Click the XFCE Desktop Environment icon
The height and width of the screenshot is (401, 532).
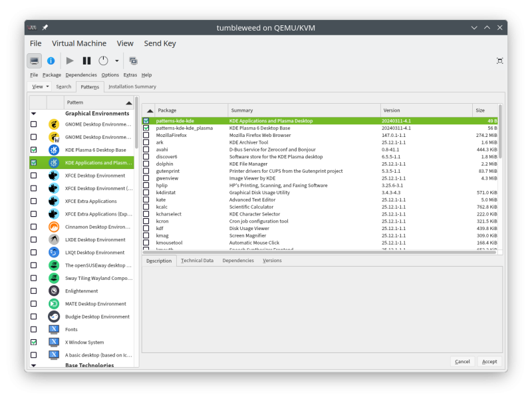pyautogui.click(x=54, y=176)
